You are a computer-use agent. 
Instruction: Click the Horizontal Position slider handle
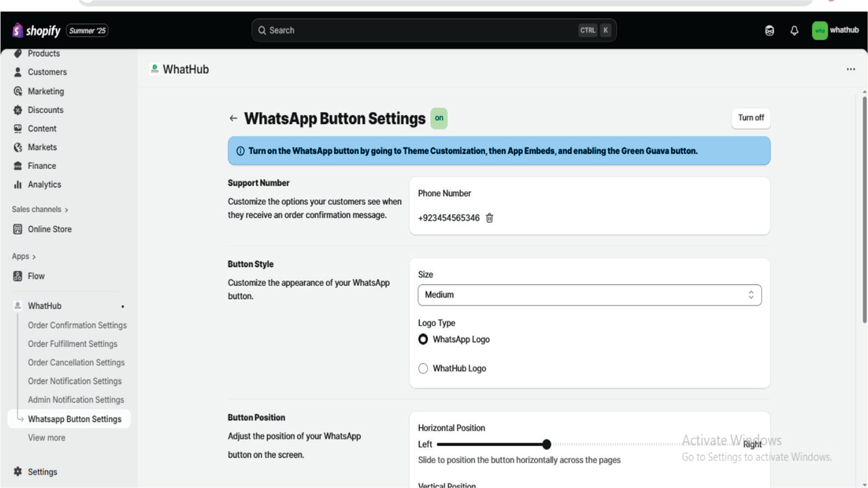tap(546, 445)
